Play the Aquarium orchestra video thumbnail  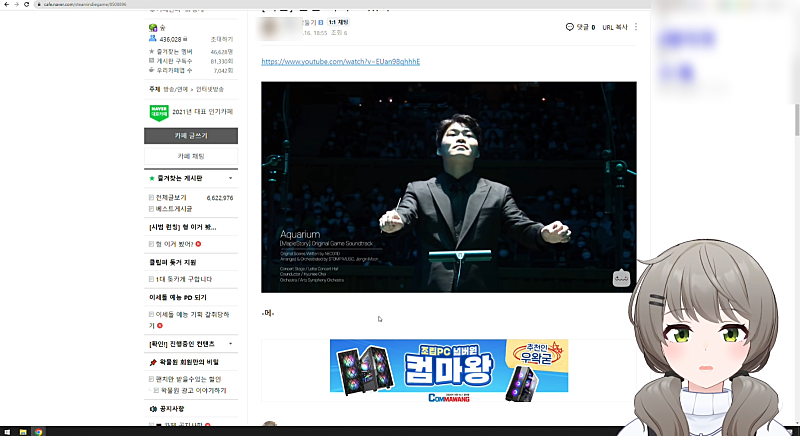click(449, 187)
